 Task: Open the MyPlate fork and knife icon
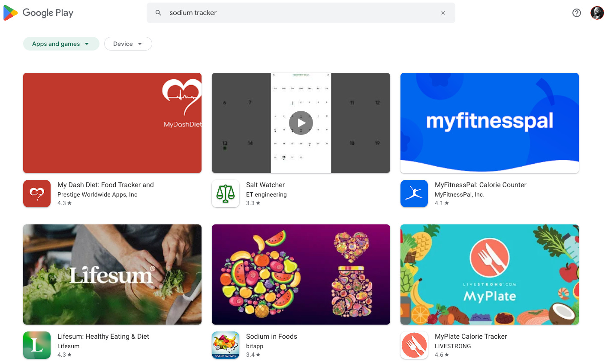click(x=414, y=345)
